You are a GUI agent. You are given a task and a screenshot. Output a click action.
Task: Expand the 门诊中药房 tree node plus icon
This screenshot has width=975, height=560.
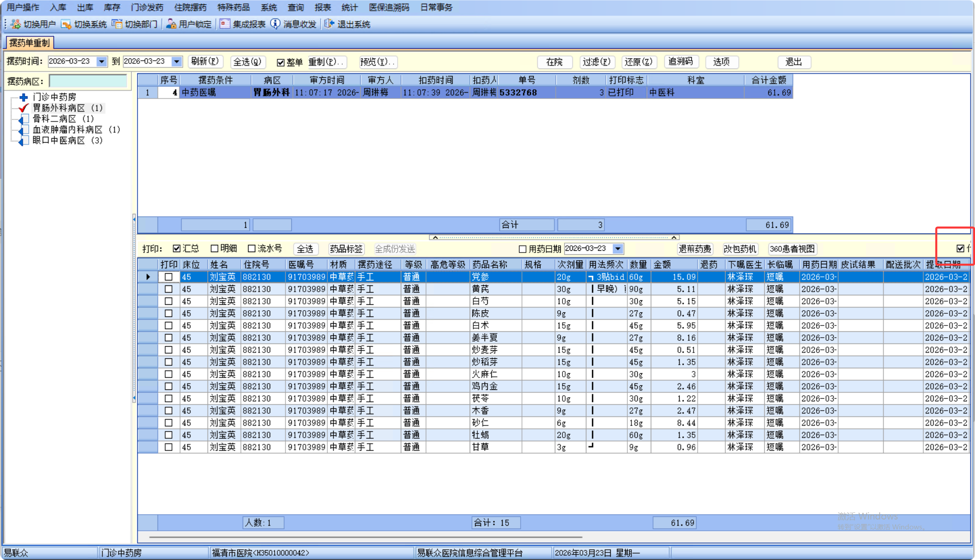(24, 97)
